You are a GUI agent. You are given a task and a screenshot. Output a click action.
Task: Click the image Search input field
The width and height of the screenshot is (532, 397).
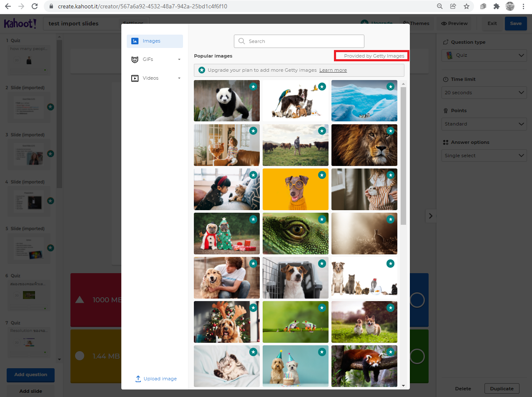pos(299,41)
